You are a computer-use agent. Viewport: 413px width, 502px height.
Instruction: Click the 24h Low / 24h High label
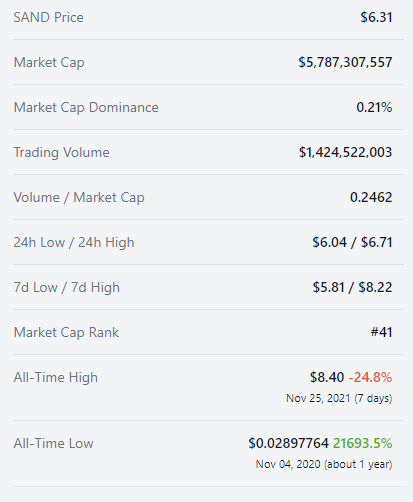(74, 243)
